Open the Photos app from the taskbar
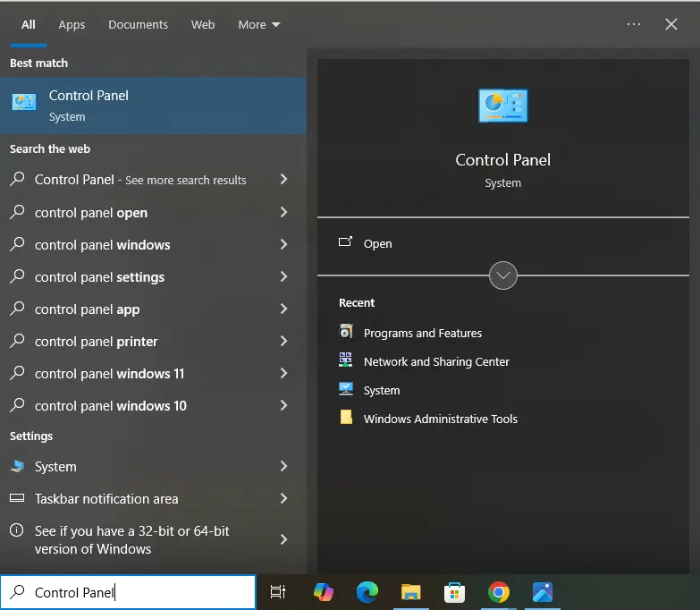This screenshot has height=610, width=700. pos(543,592)
